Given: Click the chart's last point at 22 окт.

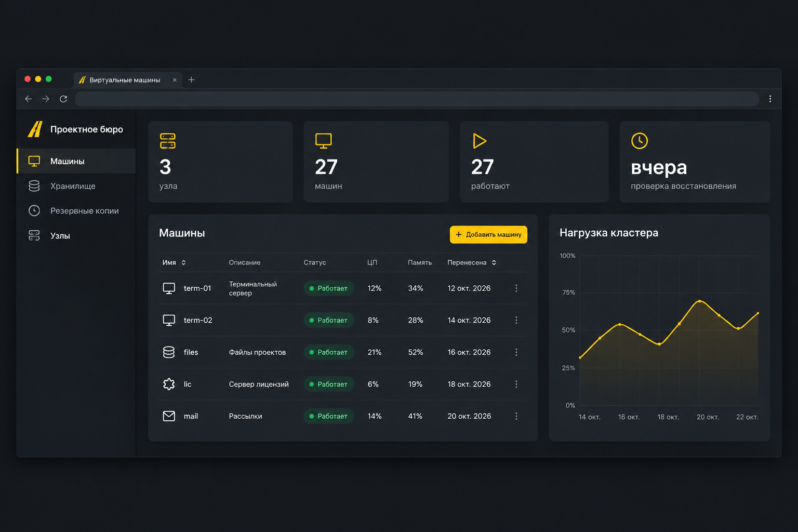Looking at the screenshot, I should pyautogui.click(x=757, y=313).
